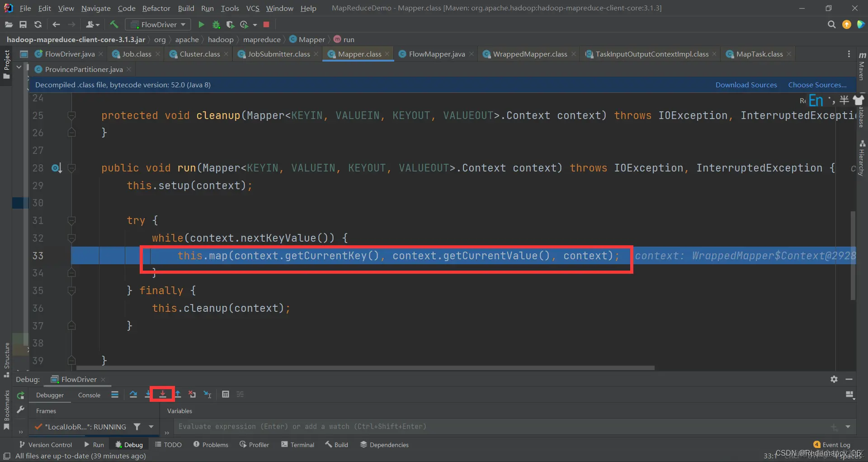Click the Evaluate expression input field

[502, 427]
